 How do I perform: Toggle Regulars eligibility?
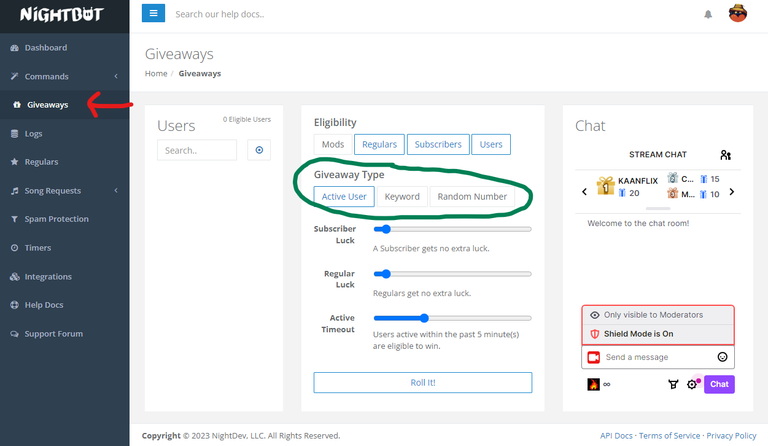click(x=379, y=145)
